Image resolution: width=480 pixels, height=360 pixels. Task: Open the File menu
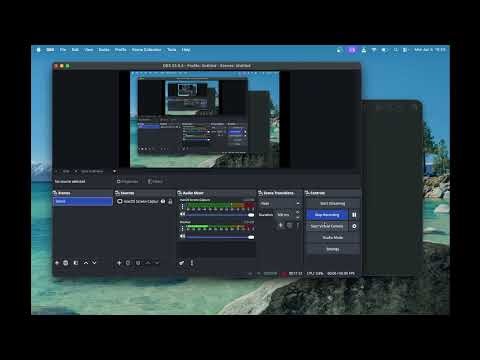(x=63, y=50)
